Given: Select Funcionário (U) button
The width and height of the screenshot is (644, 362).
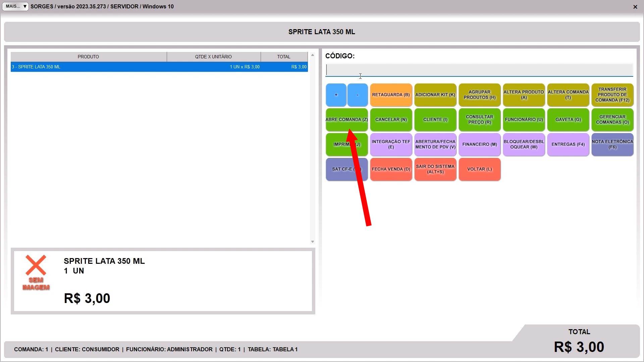Looking at the screenshot, I should (x=524, y=120).
